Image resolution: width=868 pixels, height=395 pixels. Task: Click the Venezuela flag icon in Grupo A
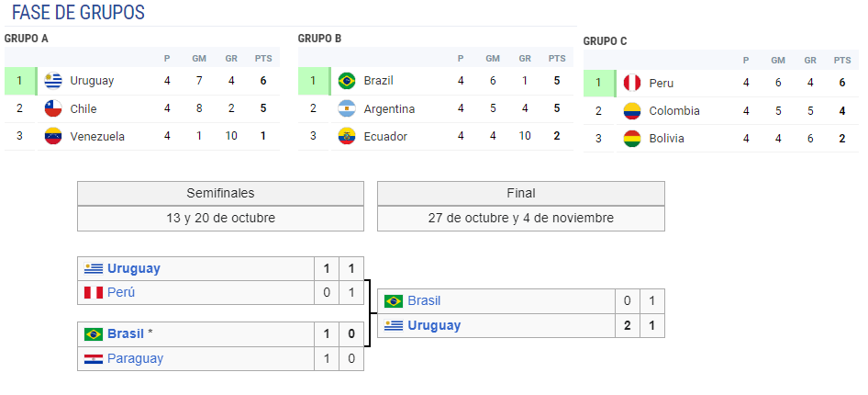53,136
